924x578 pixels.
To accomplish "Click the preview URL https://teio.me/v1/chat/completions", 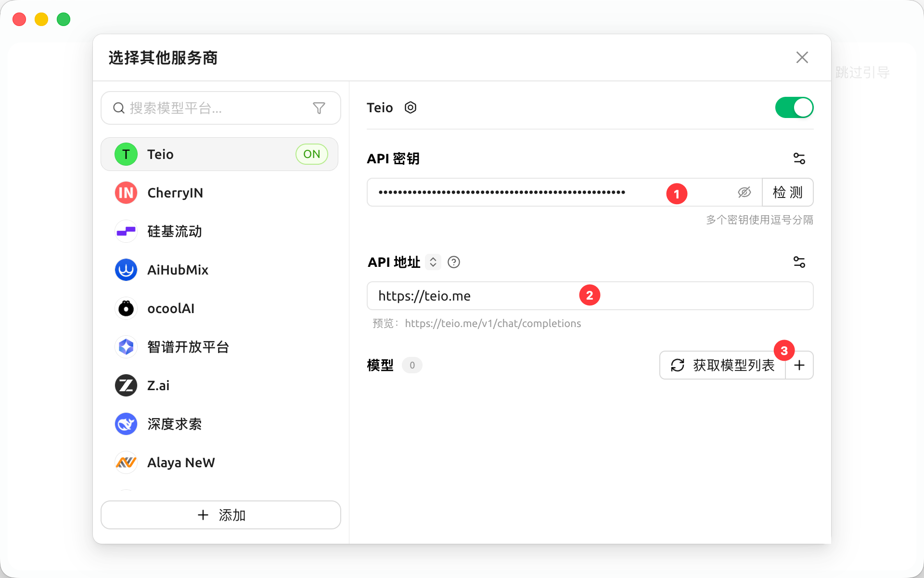I will click(493, 323).
